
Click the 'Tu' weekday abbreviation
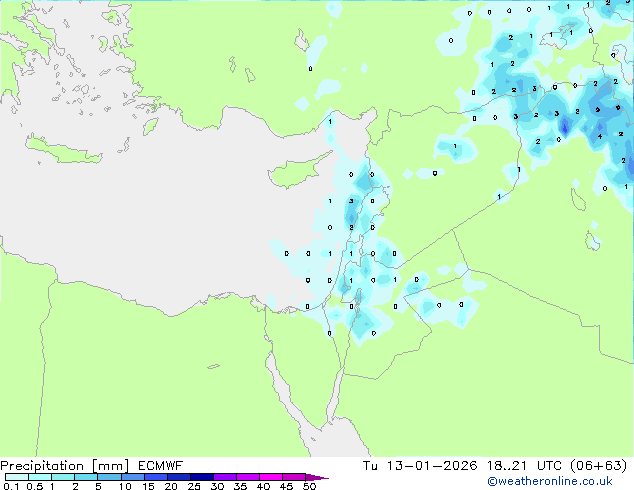click(x=370, y=466)
